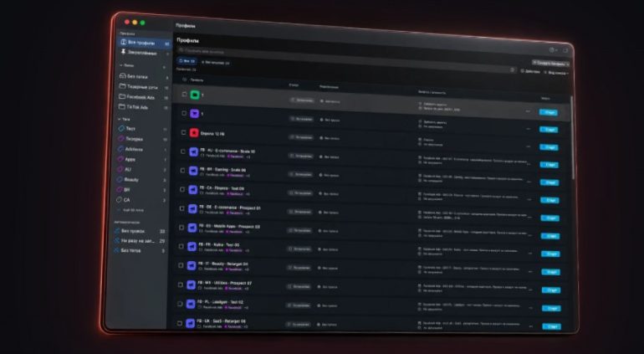Screen dimensions: 644x354
Task: Open more options for first profile row '1'
Action: (x=528, y=111)
